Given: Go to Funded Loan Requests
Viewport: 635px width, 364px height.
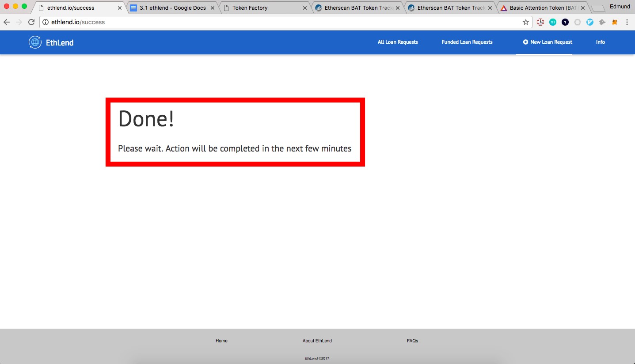Looking at the screenshot, I should click(x=467, y=42).
